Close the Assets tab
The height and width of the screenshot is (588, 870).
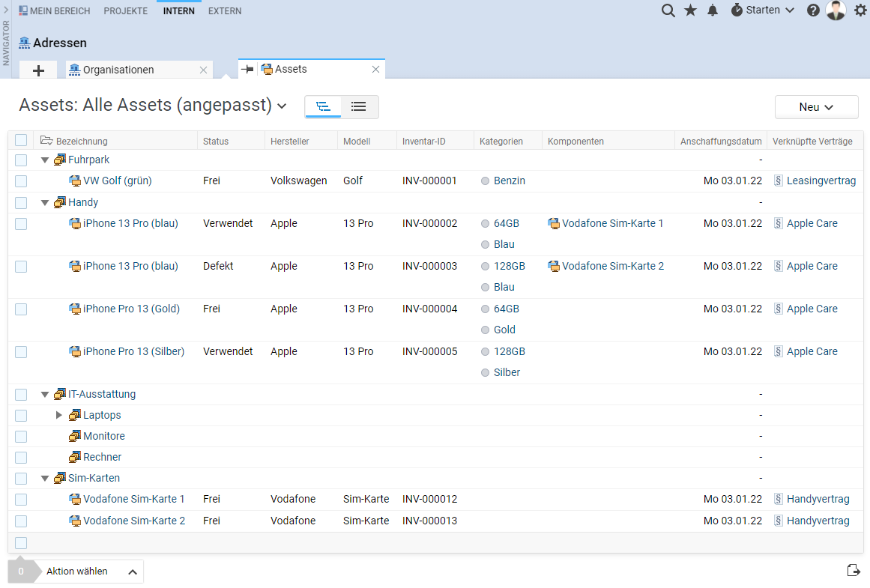pyautogui.click(x=375, y=70)
